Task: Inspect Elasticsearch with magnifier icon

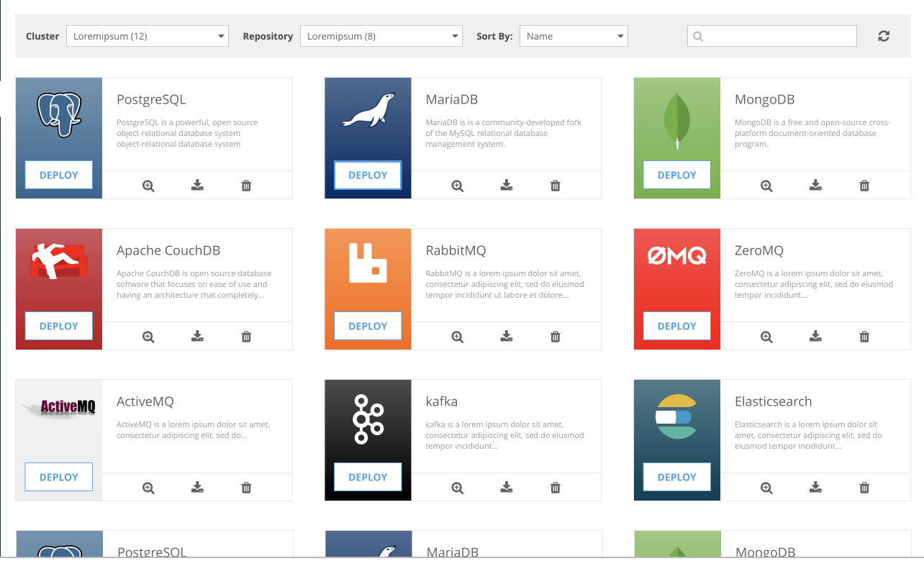Action: coord(767,488)
